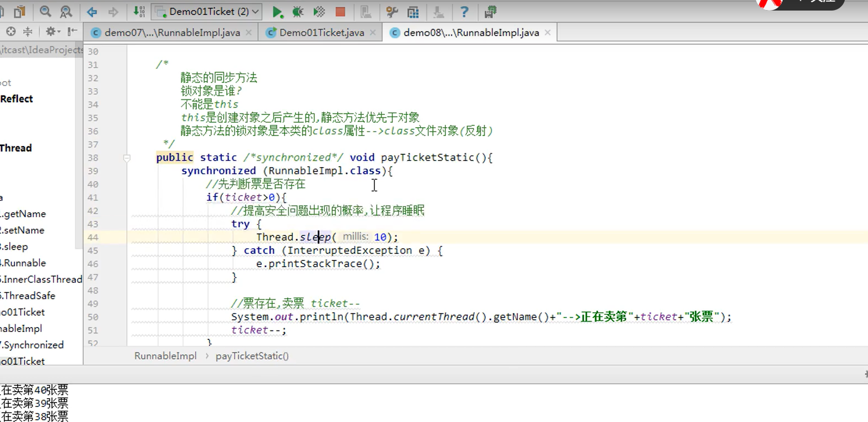Click console output line ending 38张票

[34, 416]
